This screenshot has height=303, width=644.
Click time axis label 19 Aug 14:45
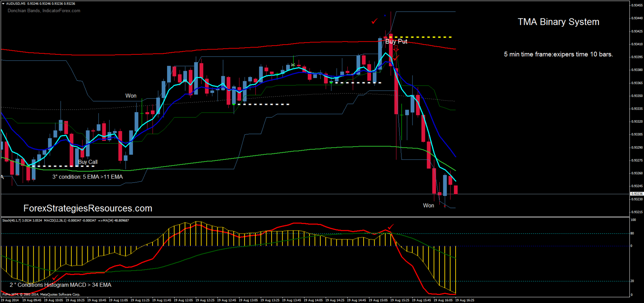coord(357,300)
